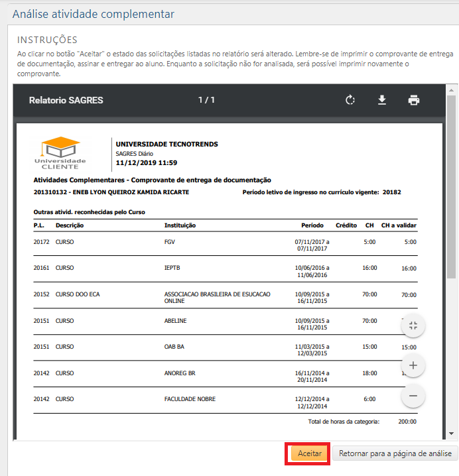Click the scrollbar down arrow
Screen dimensions: 459x476
(x=451, y=434)
